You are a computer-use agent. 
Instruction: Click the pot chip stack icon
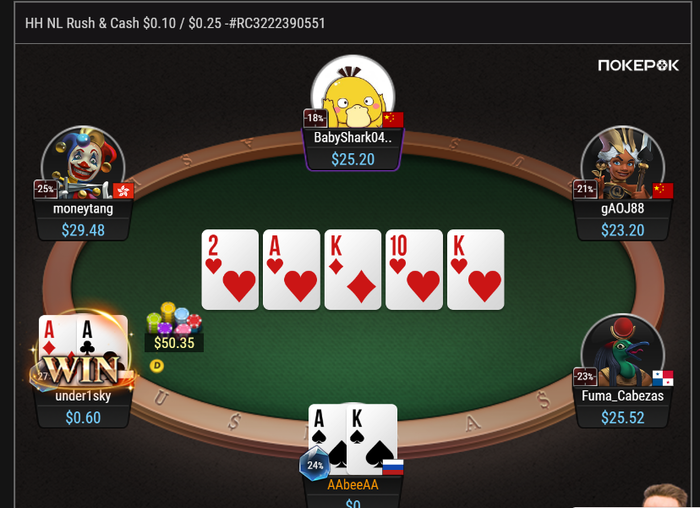coord(174,318)
